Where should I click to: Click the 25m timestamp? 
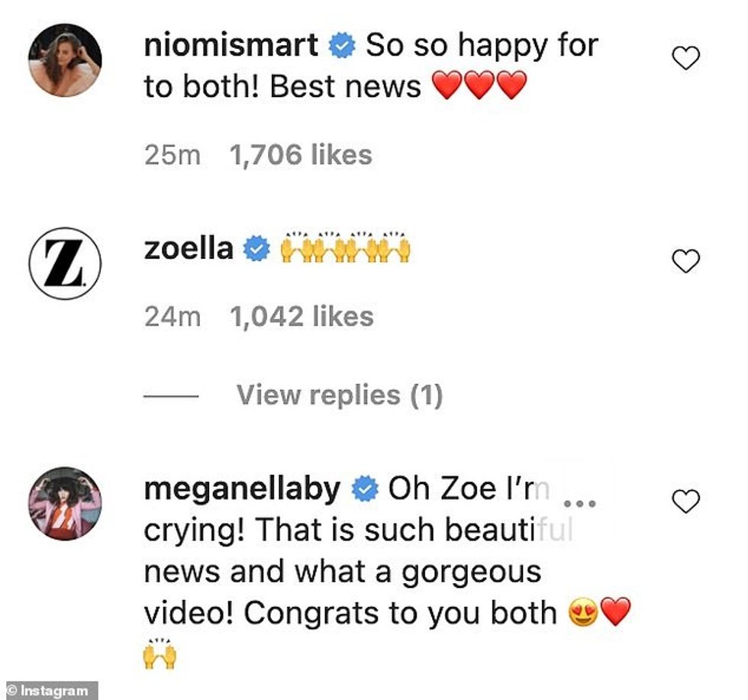click(x=172, y=155)
